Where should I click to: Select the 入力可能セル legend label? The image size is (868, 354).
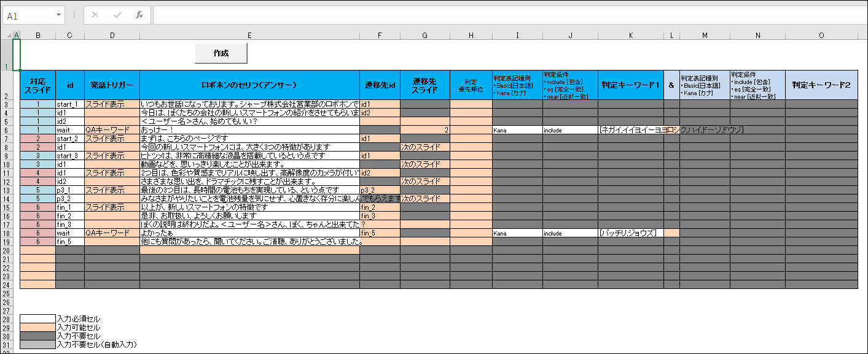point(78,328)
